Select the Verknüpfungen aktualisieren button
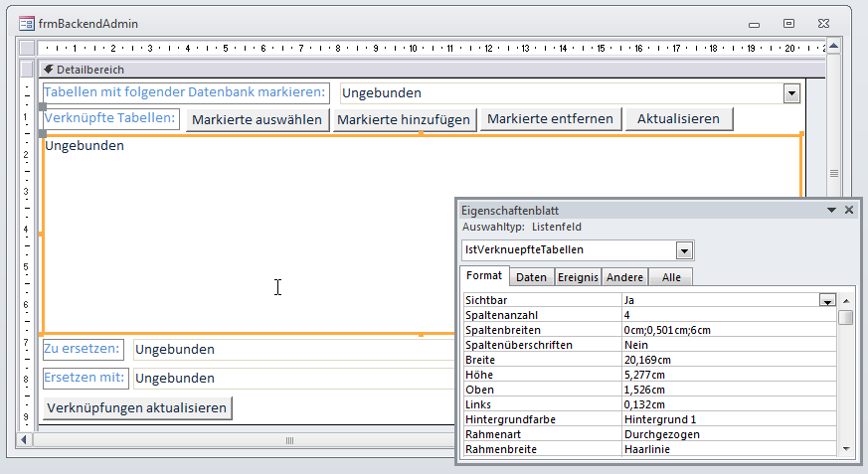 point(137,407)
